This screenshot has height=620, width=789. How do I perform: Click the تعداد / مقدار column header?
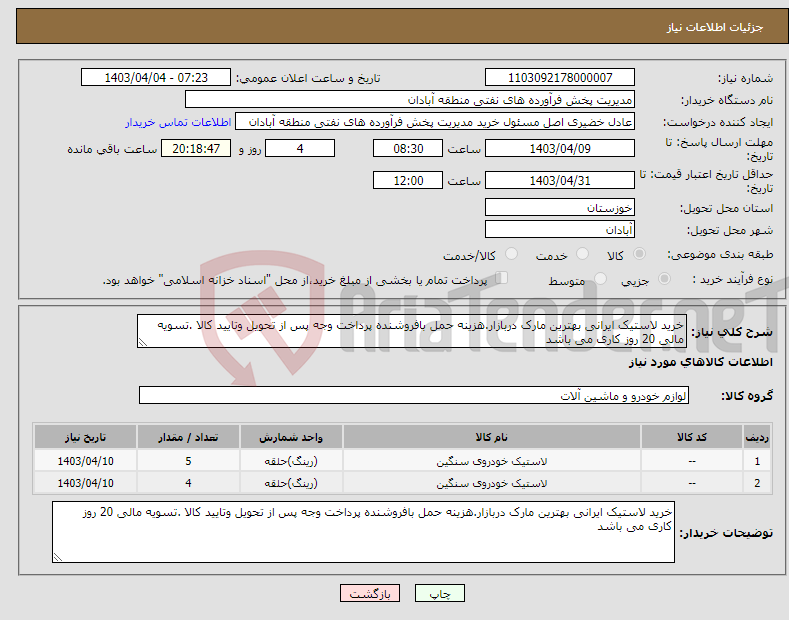click(188, 437)
